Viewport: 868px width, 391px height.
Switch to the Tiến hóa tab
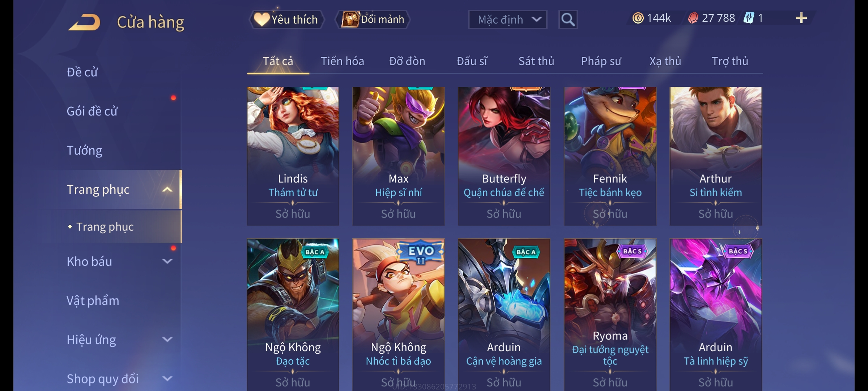(x=342, y=61)
